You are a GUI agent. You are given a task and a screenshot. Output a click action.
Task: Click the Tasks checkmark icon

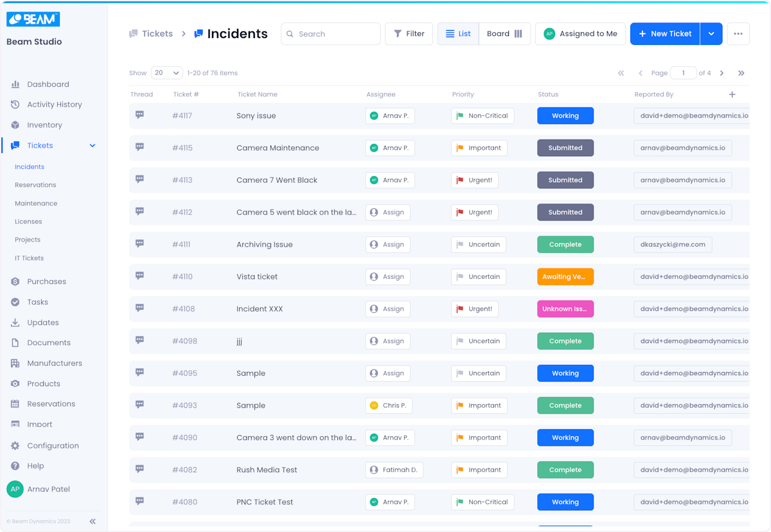click(15, 302)
